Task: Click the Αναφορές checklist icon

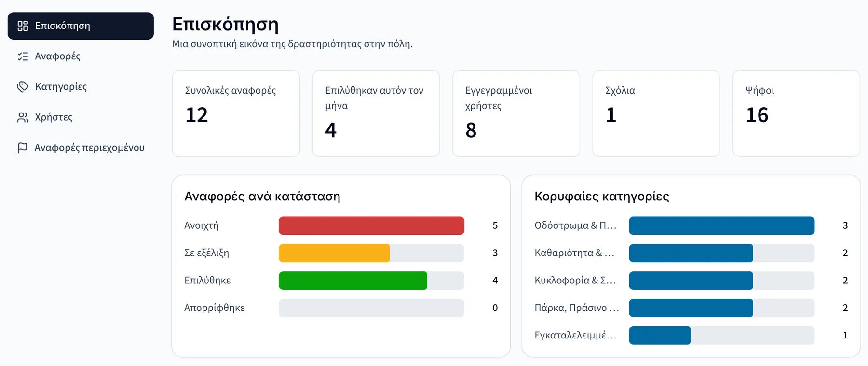Action: [x=23, y=56]
